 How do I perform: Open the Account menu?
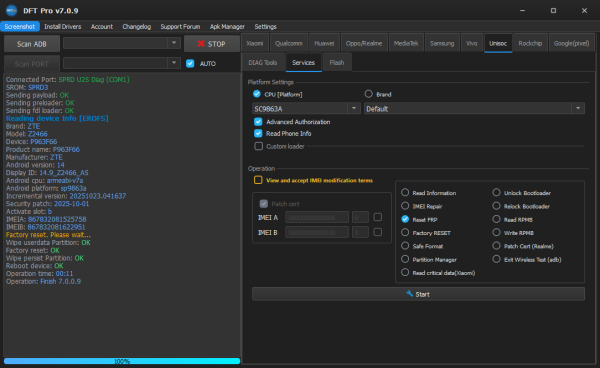coord(102,26)
